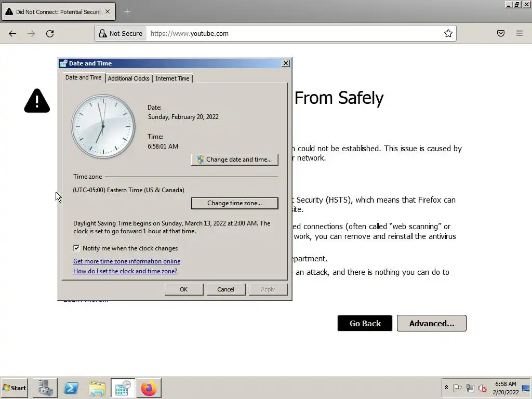Screen dimensions: 532x399
Task: Open the Internet Time tab
Action: pyautogui.click(x=172, y=78)
